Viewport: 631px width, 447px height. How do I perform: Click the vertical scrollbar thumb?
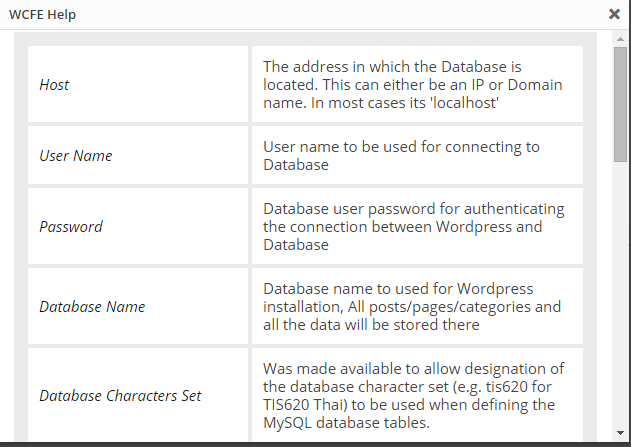pos(621,103)
